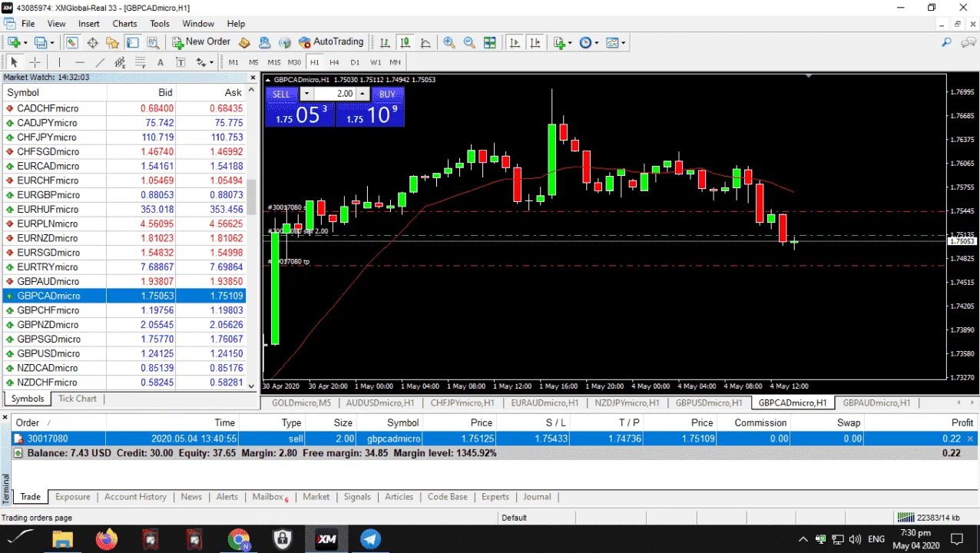
Task: Open Indicators list dropdown
Action: pyautogui.click(x=563, y=42)
